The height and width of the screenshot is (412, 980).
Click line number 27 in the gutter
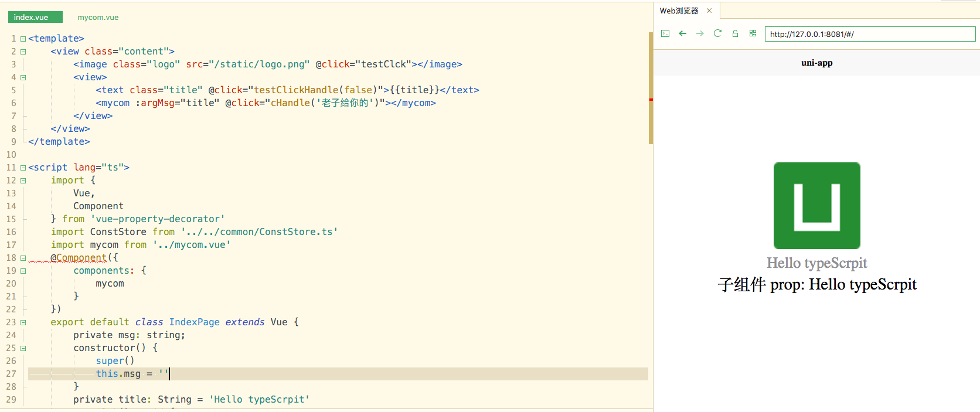click(x=11, y=374)
